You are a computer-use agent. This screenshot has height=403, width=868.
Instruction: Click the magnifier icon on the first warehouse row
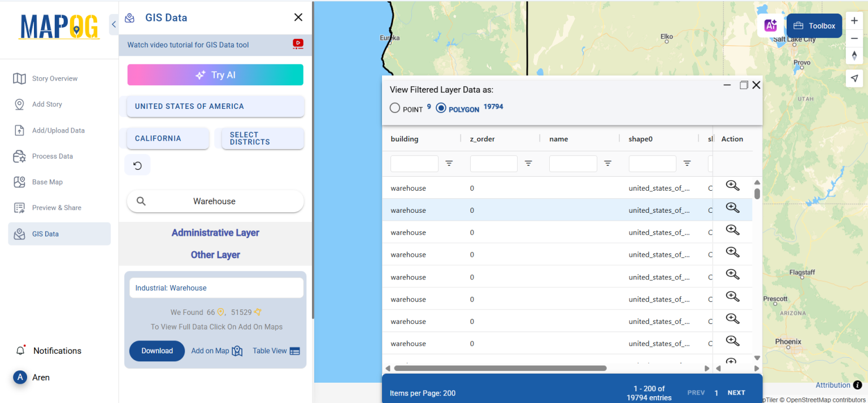[732, 185]
